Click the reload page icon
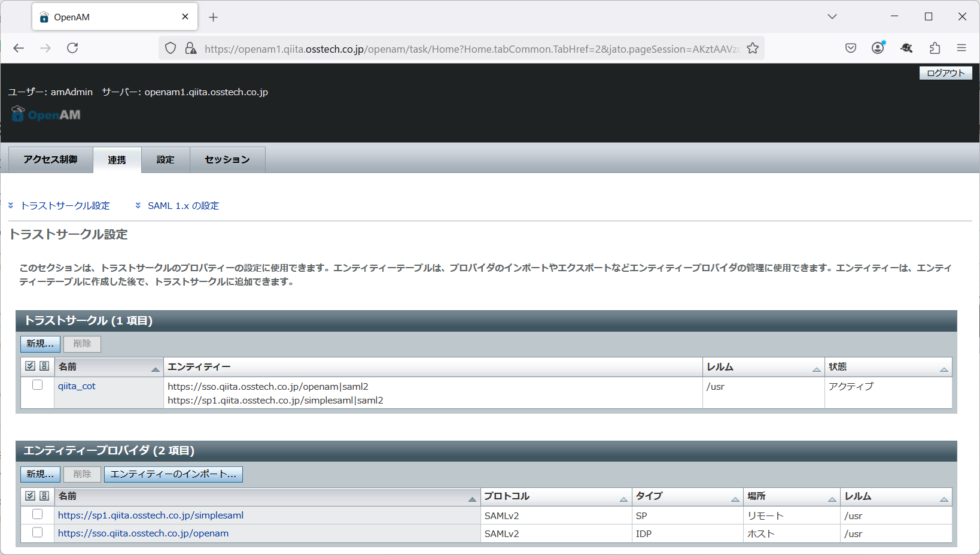Viewport: 980px width, 555px height. tap(72, 48)
